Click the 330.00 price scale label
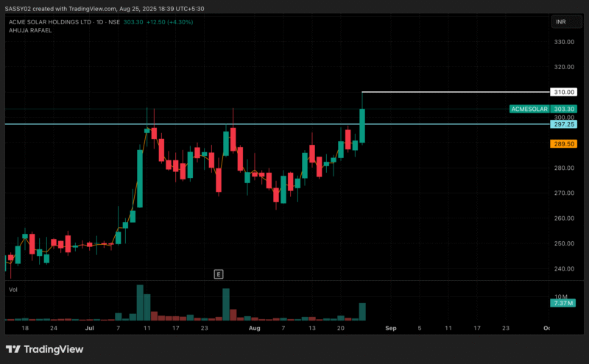The width and height of the screenshot is (589, 364). click(564, 42)
